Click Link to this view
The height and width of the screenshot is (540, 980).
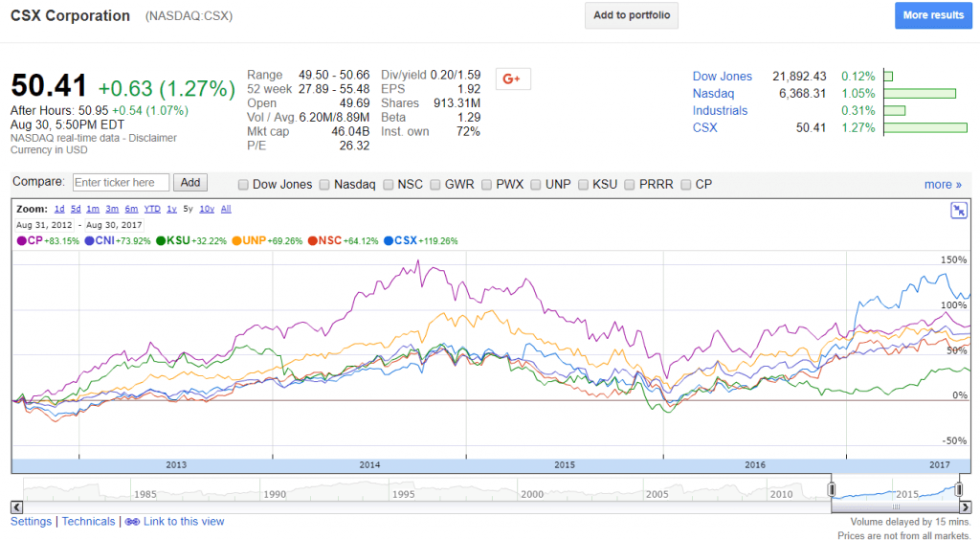184,521
